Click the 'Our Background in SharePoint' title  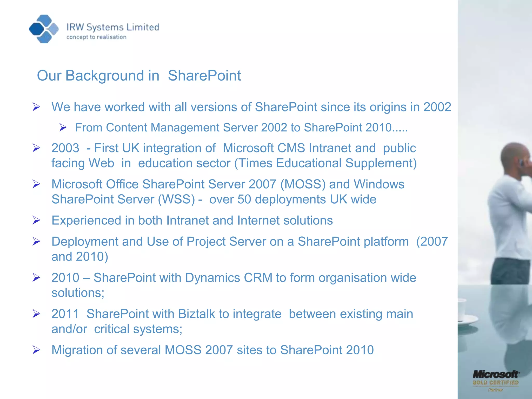tap(139, 76)
